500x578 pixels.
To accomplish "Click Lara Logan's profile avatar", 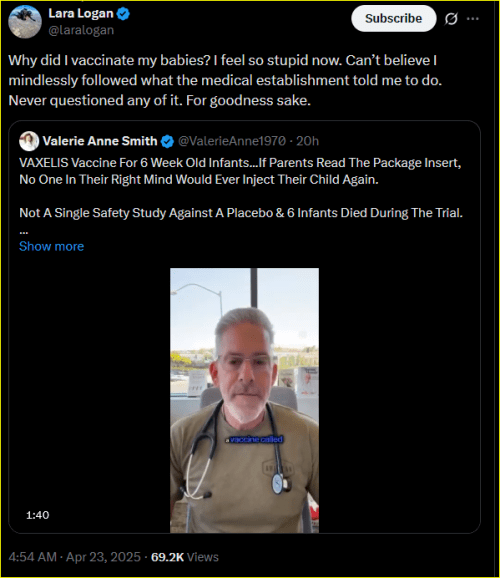I will click(x=25, y=22).
